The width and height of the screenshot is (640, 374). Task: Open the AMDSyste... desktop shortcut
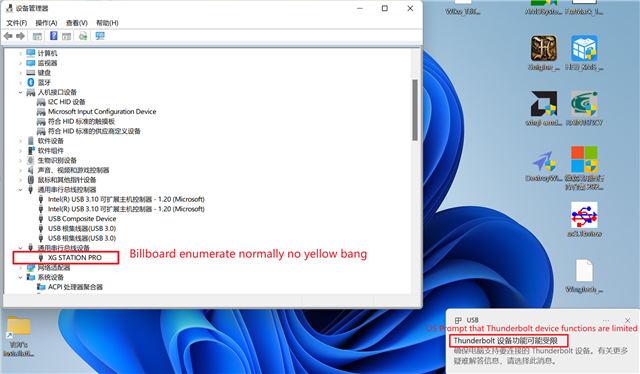click(x=543, y=8)
